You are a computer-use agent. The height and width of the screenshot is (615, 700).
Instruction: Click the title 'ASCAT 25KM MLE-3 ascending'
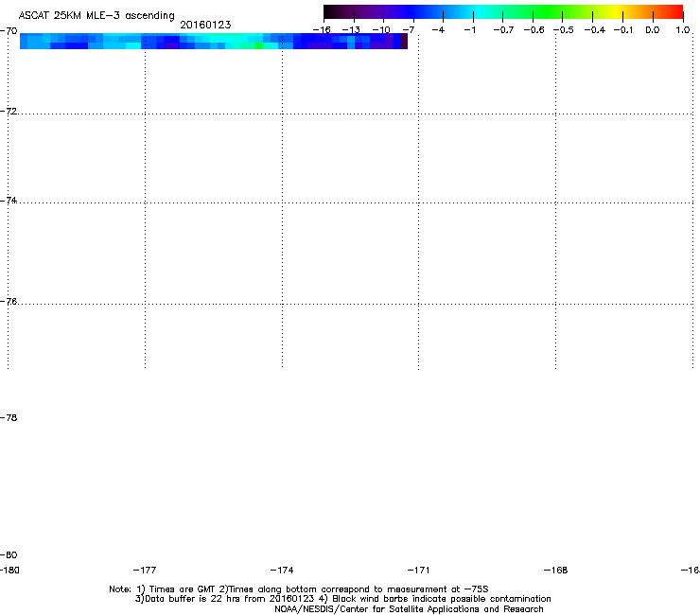coord(96,16)
